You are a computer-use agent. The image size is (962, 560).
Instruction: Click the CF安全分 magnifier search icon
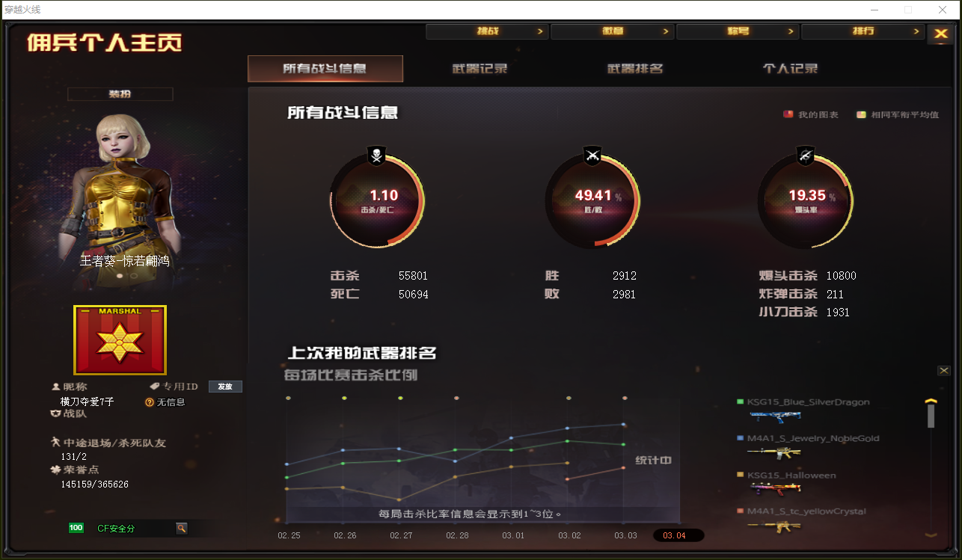[x=181, y=528]
